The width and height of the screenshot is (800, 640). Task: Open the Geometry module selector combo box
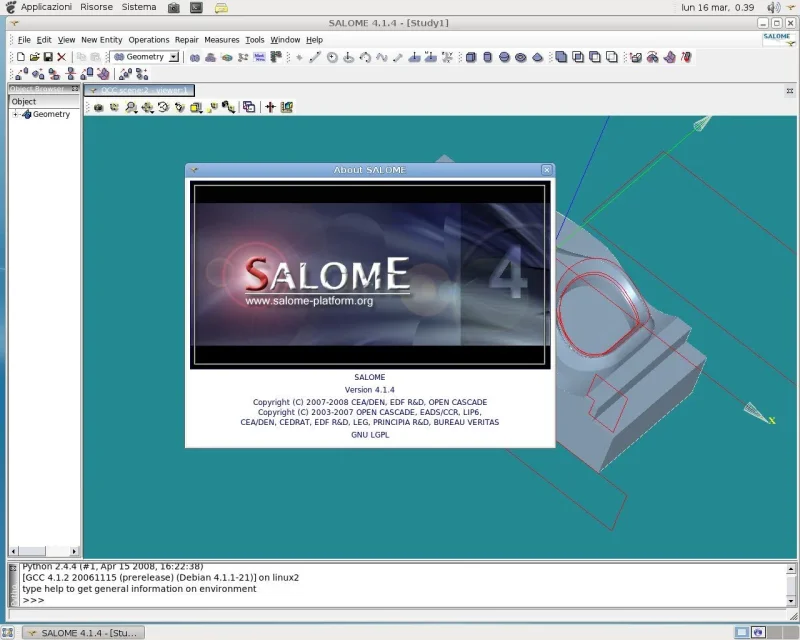[x=146, y=57]
